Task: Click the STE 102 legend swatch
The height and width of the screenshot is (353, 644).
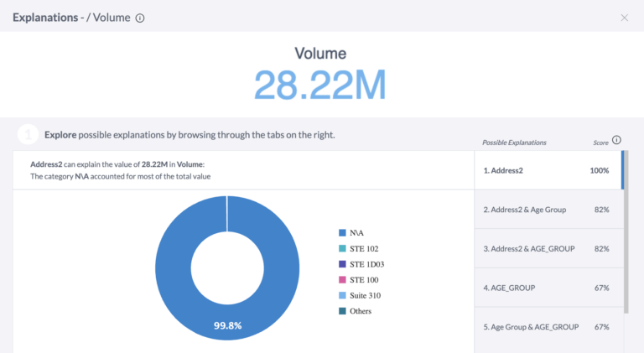Action: [341, 248]
